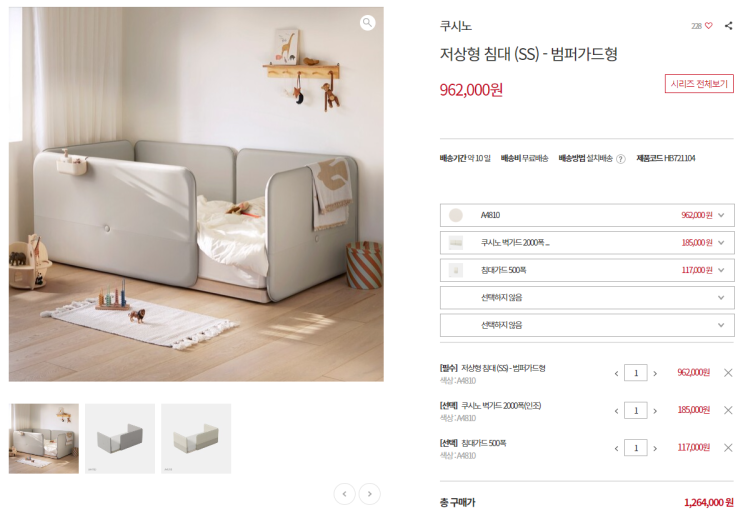Remove the 저상형 침대 item with X
Image resolution: width=743 pixels, height=523 pixels.
pos(728,373)
